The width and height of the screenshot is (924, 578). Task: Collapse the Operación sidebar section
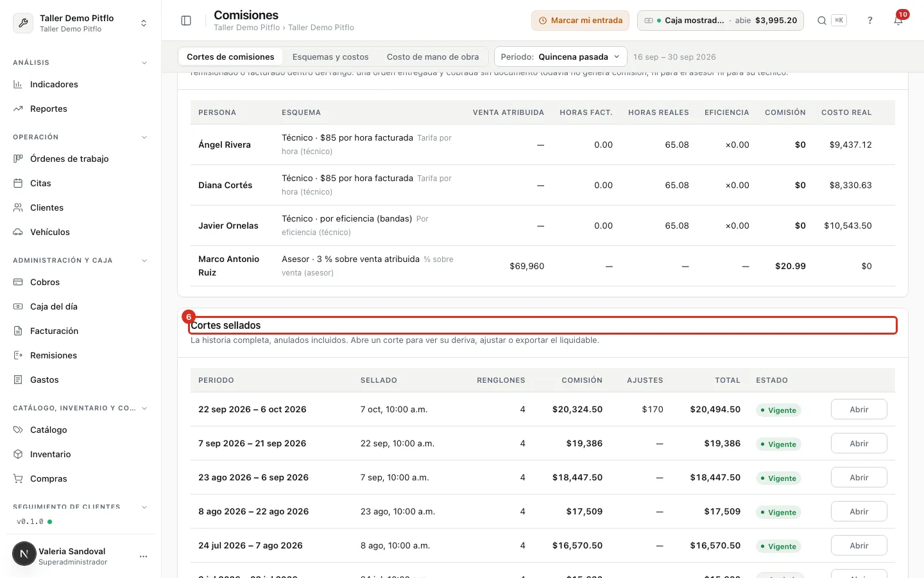click(x=144, y=137)
